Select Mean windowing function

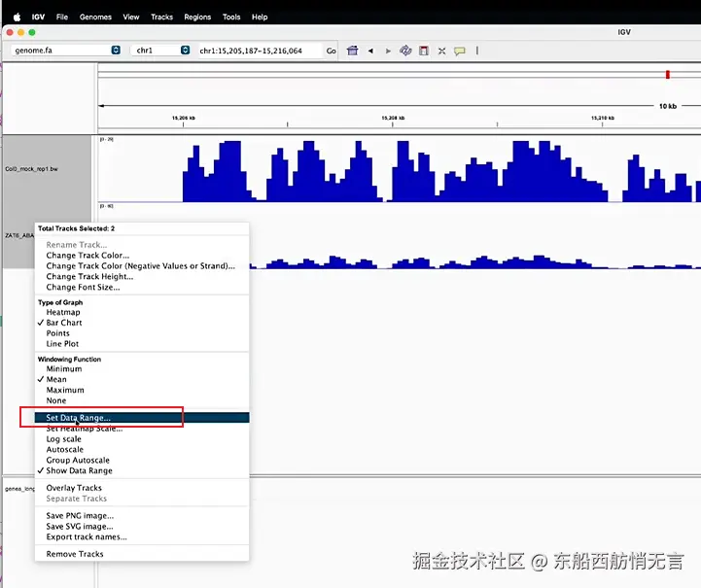pyautogui.click(x=142, y=379)
